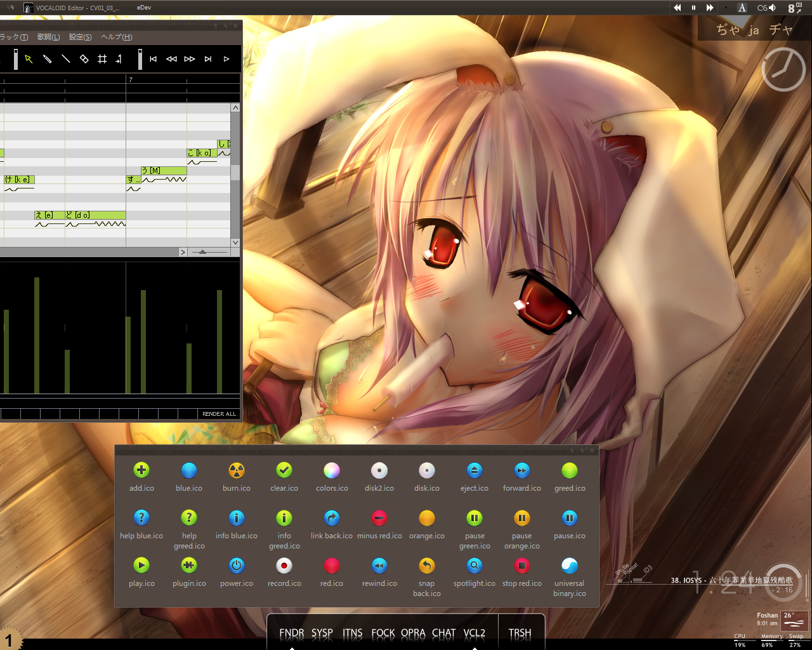Open the track menu ending in ラック(T)
The height and width of the screenshot is (650, 812).
(x=14, y=37)
